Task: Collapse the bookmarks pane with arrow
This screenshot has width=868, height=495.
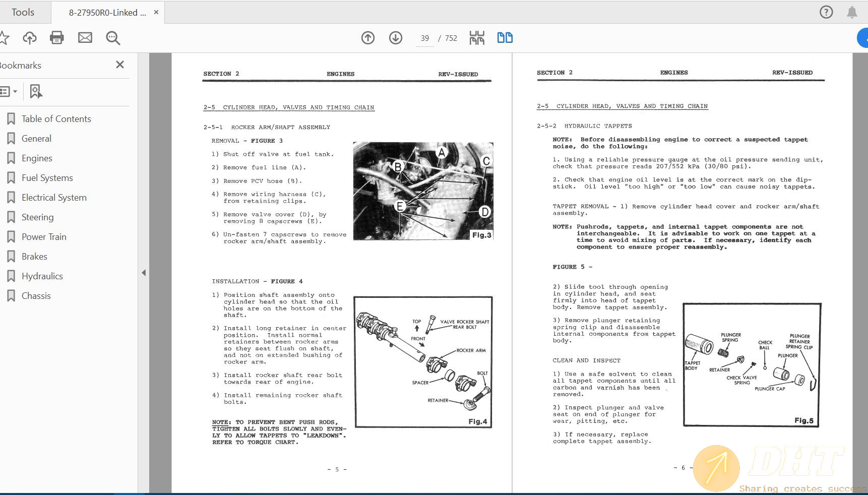Action: point(144,273)
